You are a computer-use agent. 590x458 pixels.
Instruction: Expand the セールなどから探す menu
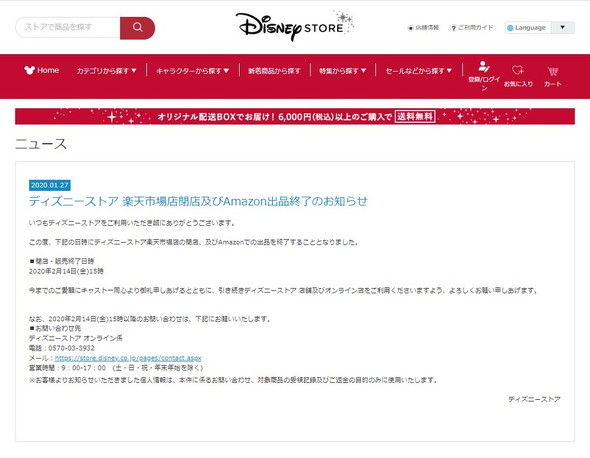point(418,71)
